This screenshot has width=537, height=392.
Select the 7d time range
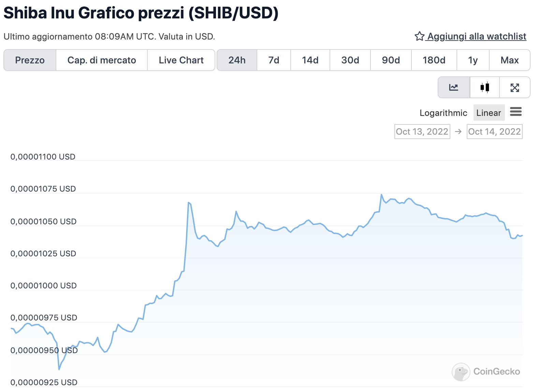pos(274,60)
